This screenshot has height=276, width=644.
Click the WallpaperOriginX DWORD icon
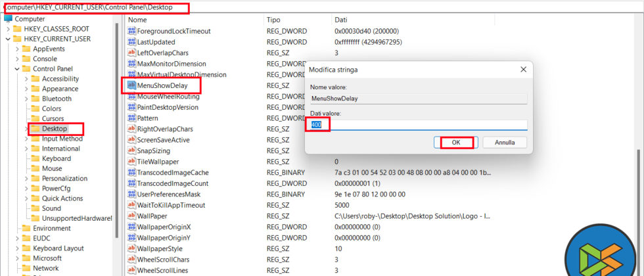pos(131,227)
